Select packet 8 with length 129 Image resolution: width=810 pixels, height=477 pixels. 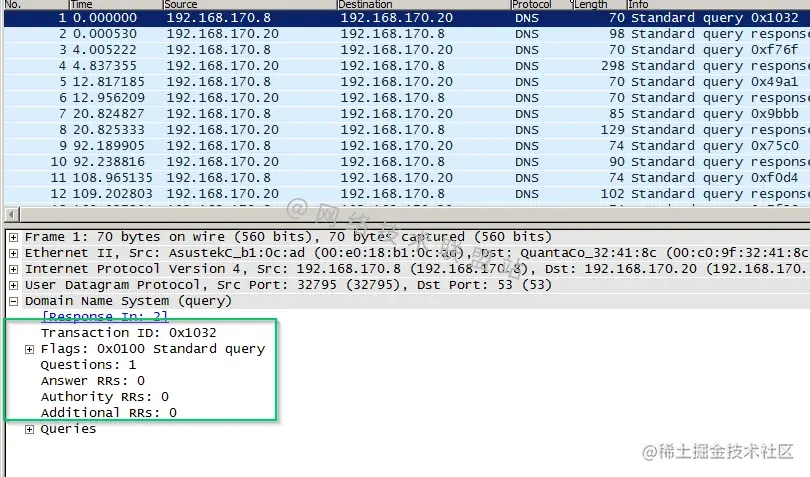pos(407,130)
